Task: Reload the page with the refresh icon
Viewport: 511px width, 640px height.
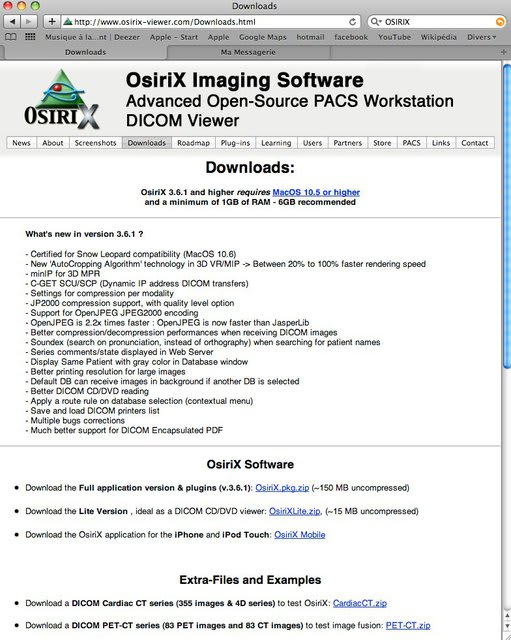Action: [352, 22]
